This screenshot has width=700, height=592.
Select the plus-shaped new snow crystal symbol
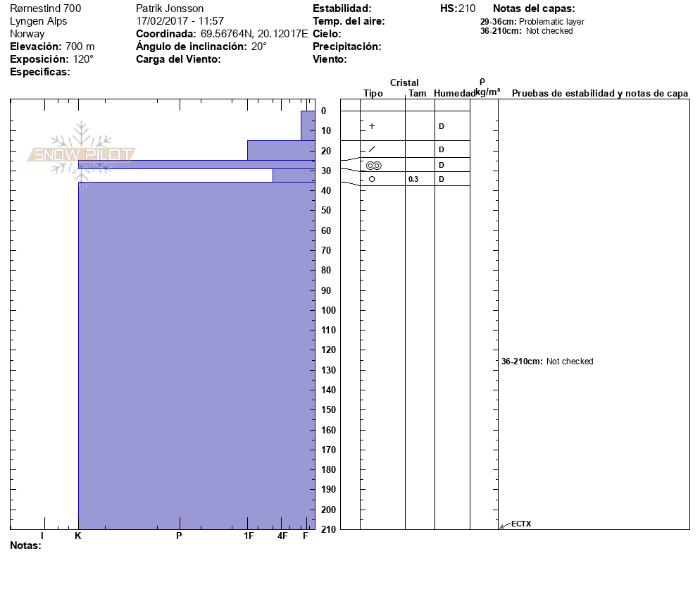click(x=372, y=126)
